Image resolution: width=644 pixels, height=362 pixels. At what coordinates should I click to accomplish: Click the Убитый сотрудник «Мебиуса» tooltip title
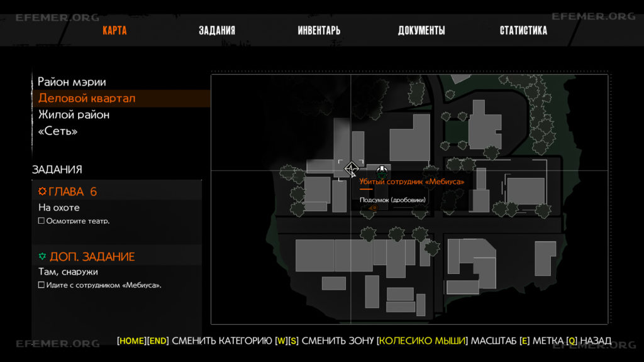tap(411, 182)
